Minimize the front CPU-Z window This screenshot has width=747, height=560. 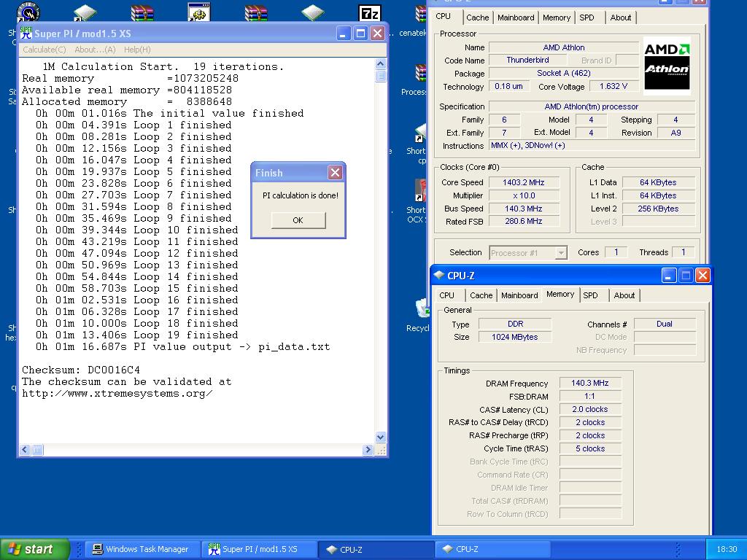pyautogui.click(x=668, y=275)
